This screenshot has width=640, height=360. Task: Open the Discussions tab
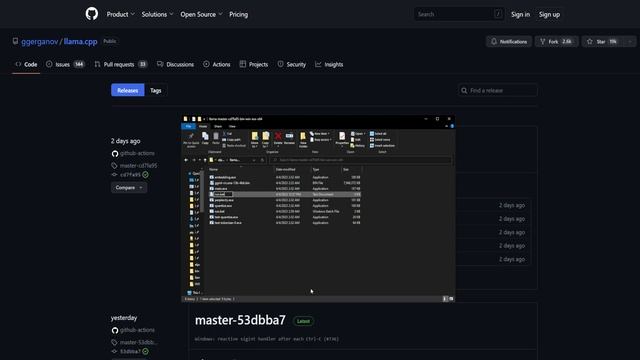click(x=175, y=64)
